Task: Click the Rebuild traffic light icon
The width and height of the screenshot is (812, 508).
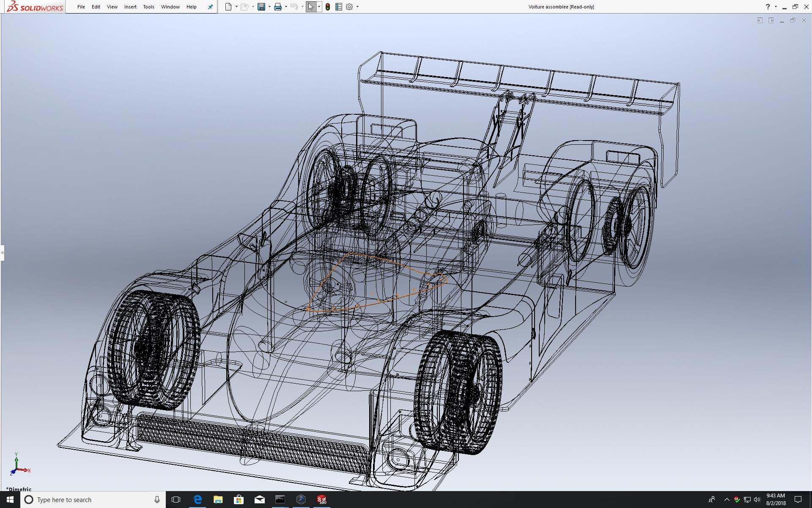Action: [x=328, y=7]
